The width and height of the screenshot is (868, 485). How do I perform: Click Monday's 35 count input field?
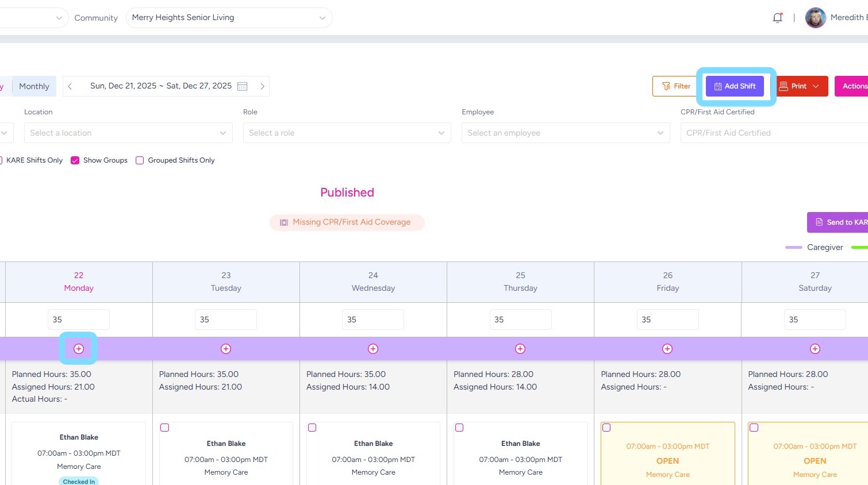click(78, 320)
